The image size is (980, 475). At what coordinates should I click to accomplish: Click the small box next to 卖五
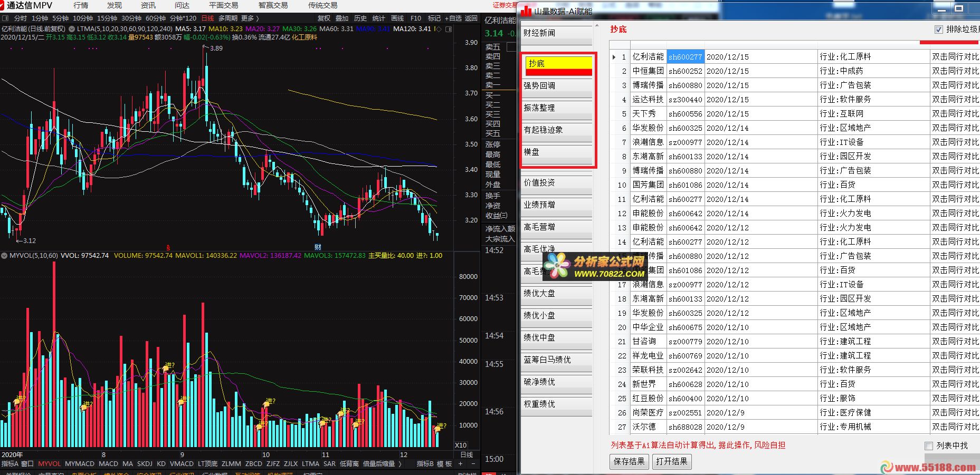click(x=511, y=47)
